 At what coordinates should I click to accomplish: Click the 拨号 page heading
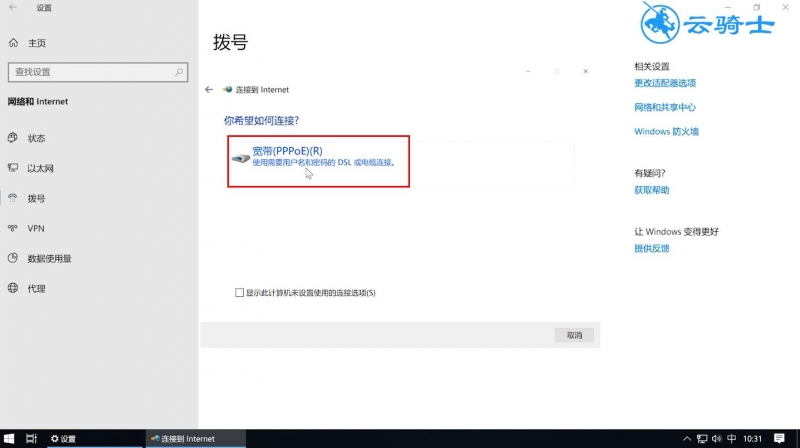pos(230,42)
